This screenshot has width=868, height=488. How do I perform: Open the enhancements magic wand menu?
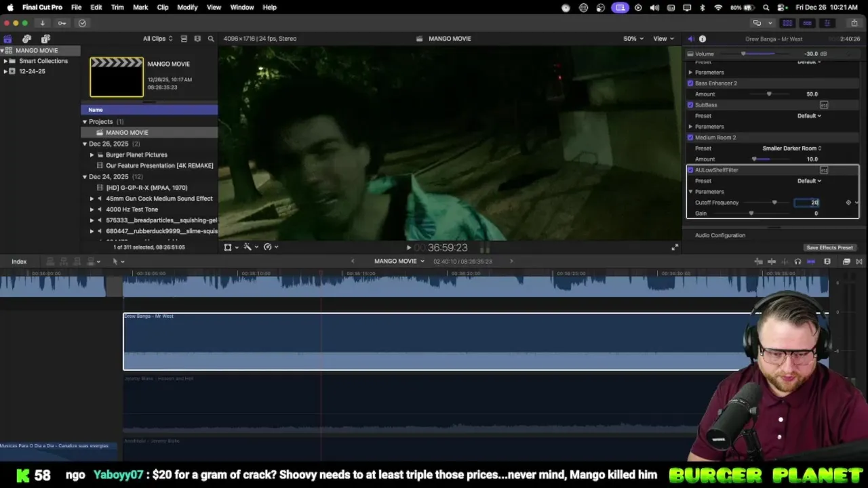click(x=248, y=247)
